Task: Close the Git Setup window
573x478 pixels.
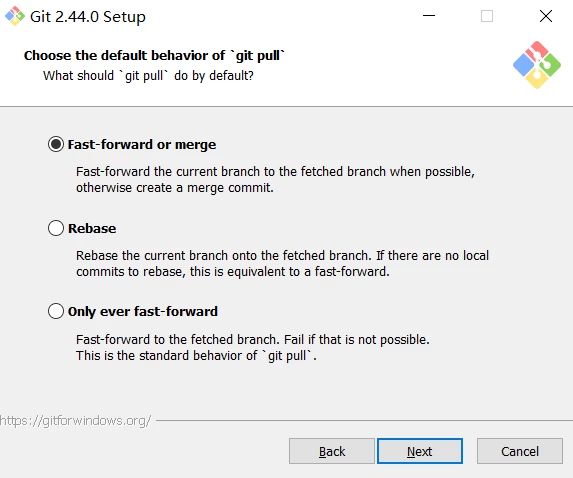Action: point(546,16)
